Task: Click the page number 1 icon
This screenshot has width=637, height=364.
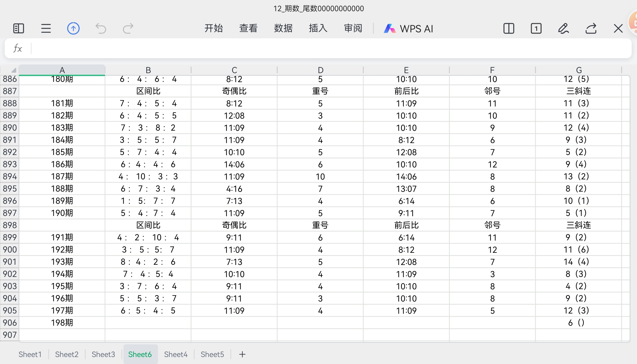Action: point(536,29)
